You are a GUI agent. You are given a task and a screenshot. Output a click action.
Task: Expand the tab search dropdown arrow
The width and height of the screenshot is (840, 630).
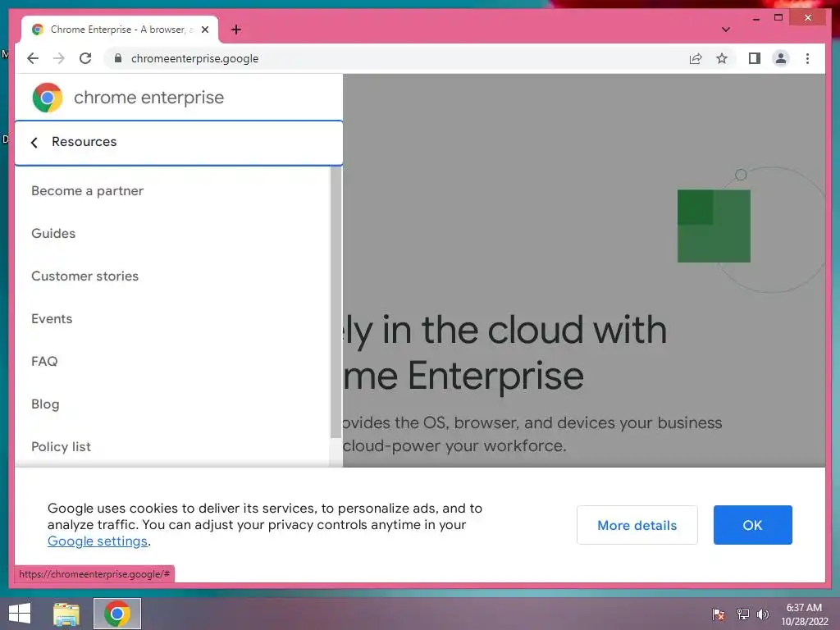pyautogui.click(x=725, y=30)
